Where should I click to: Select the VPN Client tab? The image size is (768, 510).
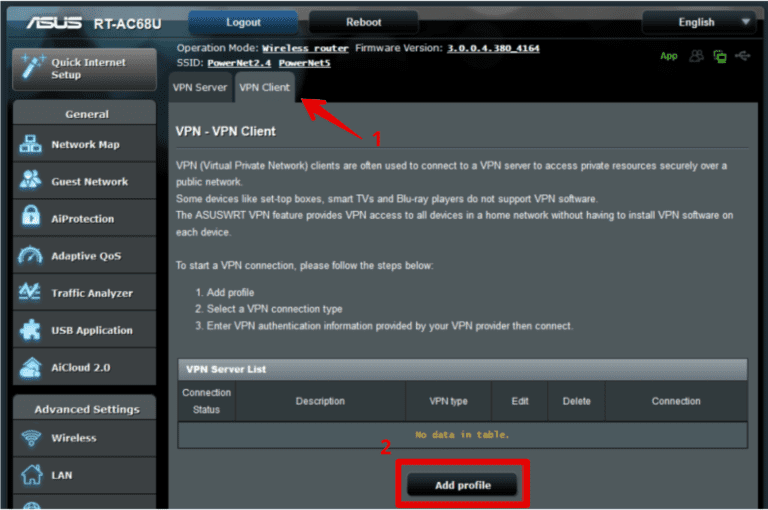(264, 87)
